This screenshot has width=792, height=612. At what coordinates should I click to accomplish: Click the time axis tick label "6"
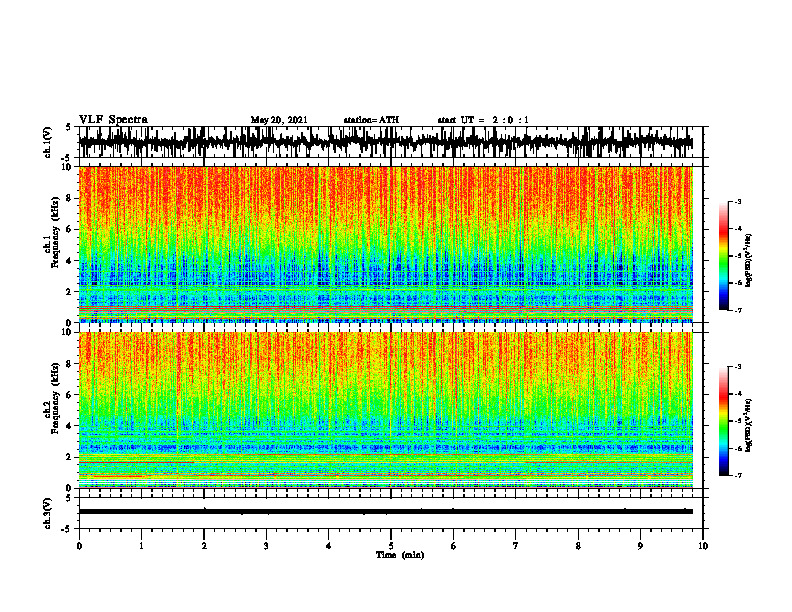(453, 546)
